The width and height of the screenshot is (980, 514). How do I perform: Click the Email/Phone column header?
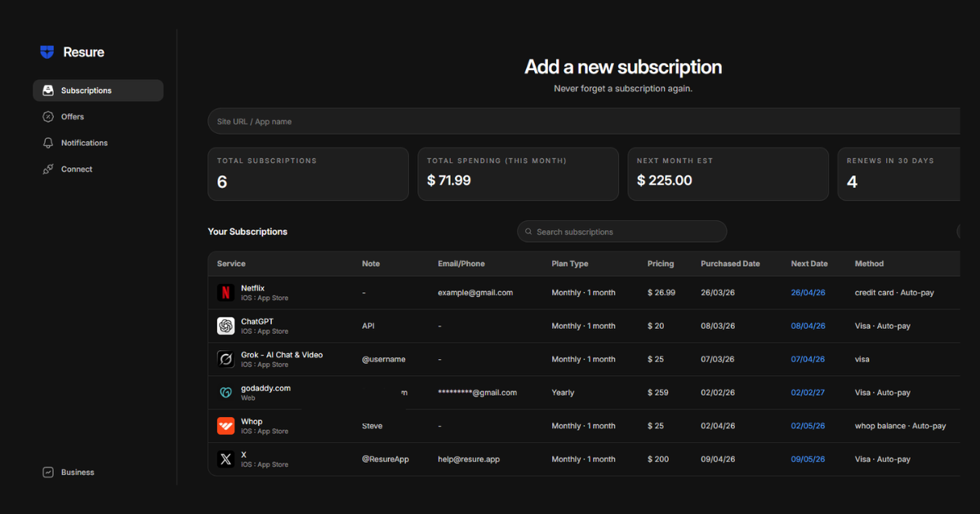pos(461,264)
